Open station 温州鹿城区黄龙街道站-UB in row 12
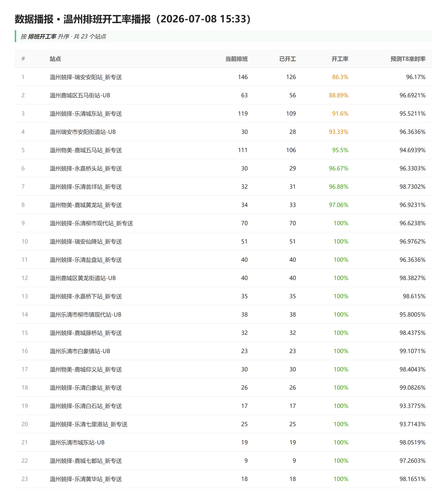 pos(83,278)
